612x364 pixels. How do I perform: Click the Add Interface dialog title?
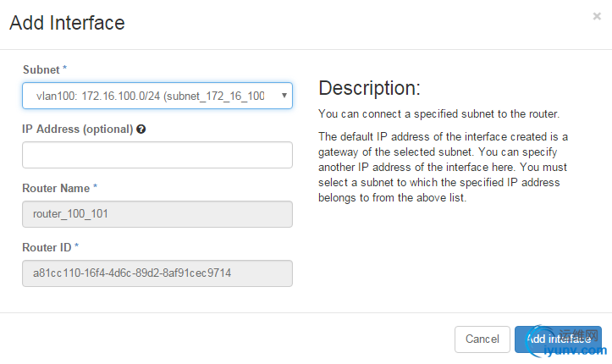click(x=67, y=23)
